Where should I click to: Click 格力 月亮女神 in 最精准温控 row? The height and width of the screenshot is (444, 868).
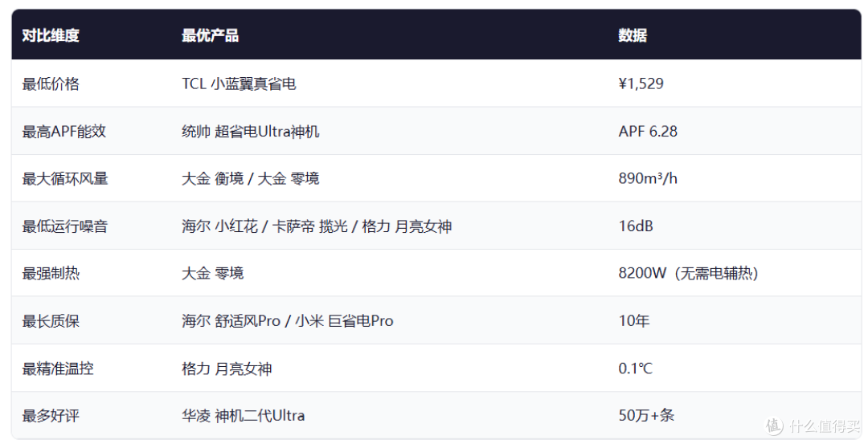227,369
